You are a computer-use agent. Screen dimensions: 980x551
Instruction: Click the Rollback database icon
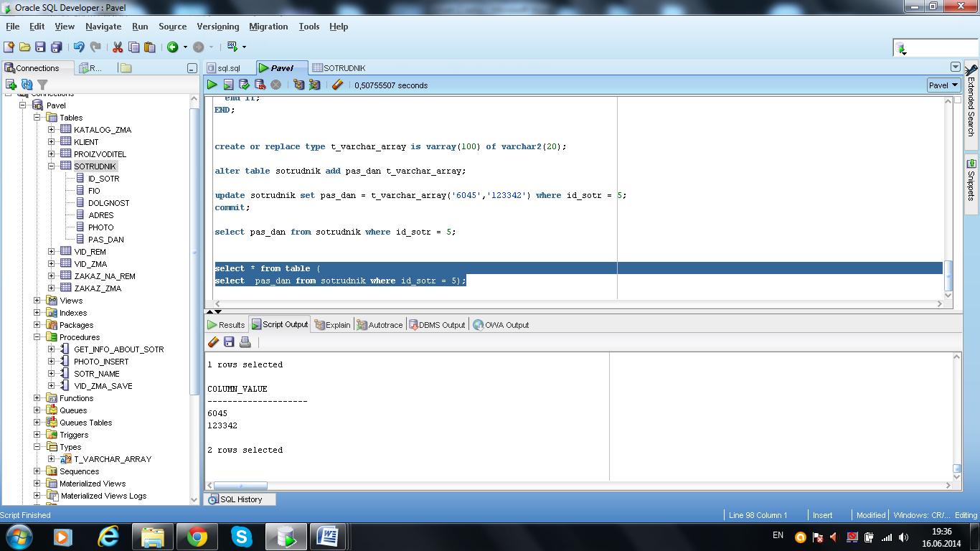coord(260,85)
